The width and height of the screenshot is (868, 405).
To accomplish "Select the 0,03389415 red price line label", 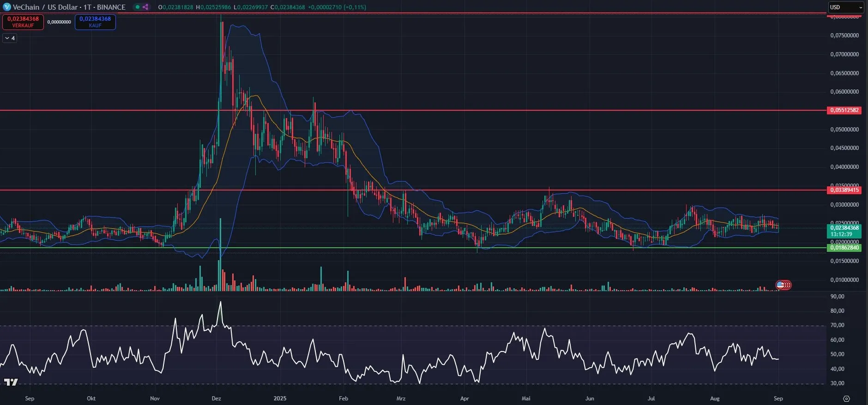I will [x=844, y=190].
